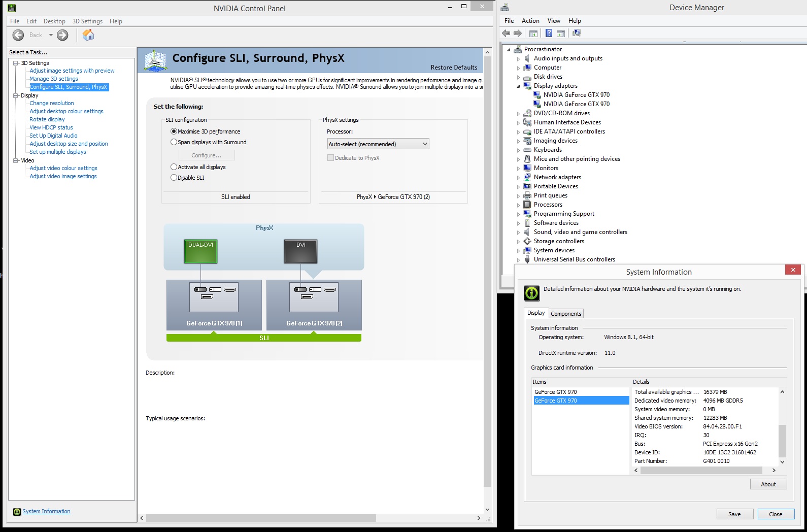This screenshot has width=807, height=532.
Task: Click Device Manager back arrow icon
Action: [506, 34]
